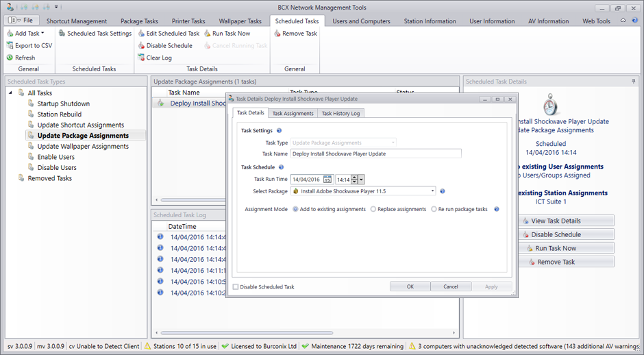Click the log scrollbar right arrow

pyautogui.click(x=454, y=333)
